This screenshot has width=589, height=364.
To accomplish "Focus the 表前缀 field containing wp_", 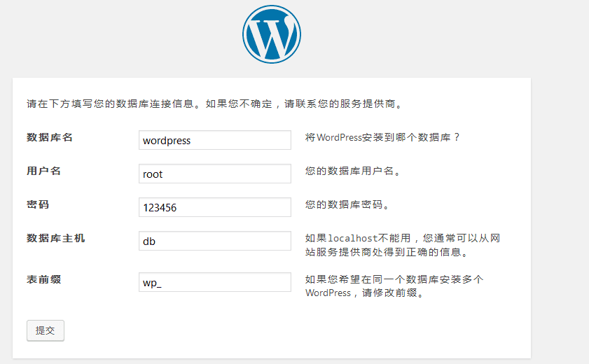I will pyautogui.click(x=215, y=282).
